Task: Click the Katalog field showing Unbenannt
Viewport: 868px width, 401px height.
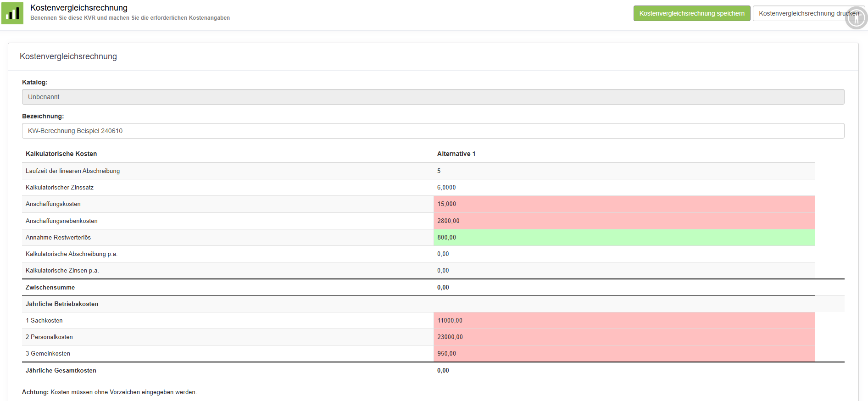Action: pos(433,97)
